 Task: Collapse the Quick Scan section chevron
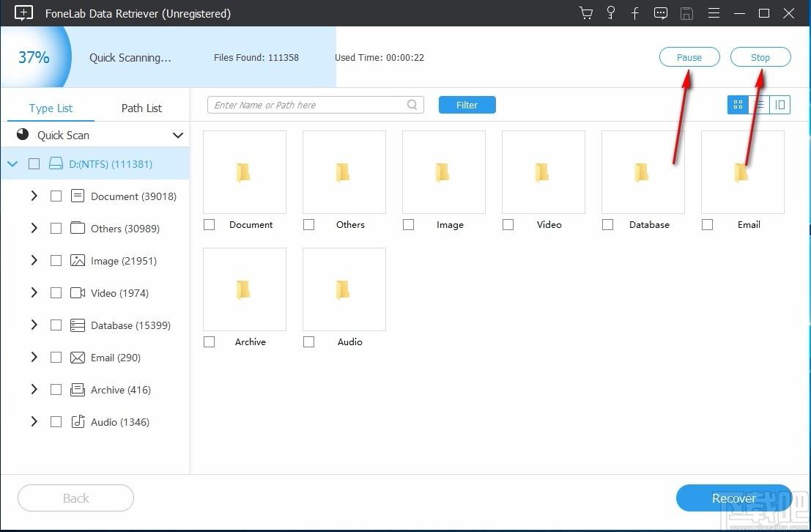[178, 135]
